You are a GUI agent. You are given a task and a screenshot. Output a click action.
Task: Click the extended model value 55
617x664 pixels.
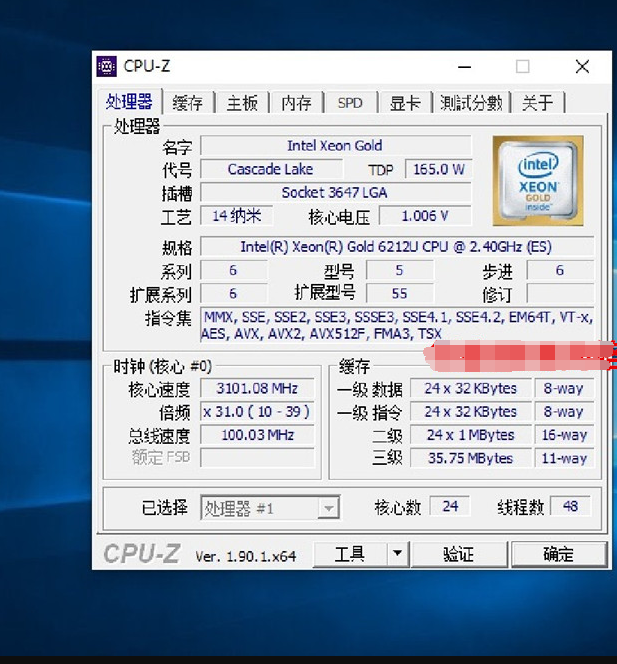pyautogui.click(x=400, y=293)
